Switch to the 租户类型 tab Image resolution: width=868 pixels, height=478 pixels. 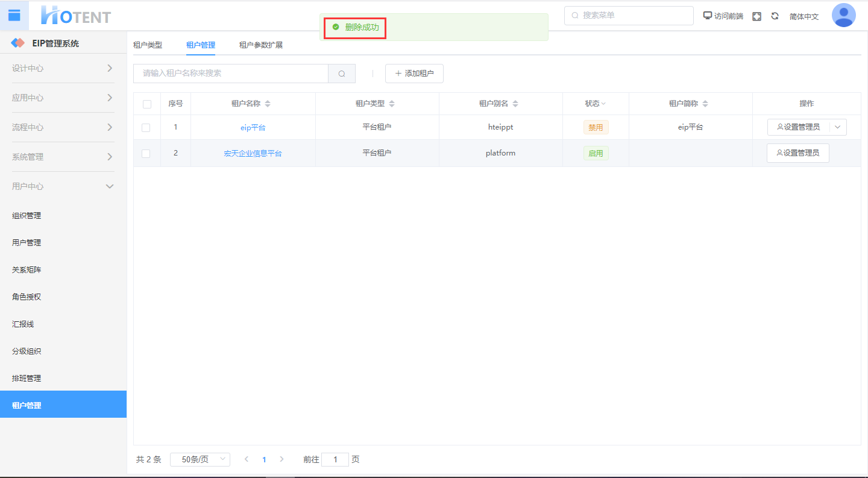pyautogui.click(x=148, y=45)
